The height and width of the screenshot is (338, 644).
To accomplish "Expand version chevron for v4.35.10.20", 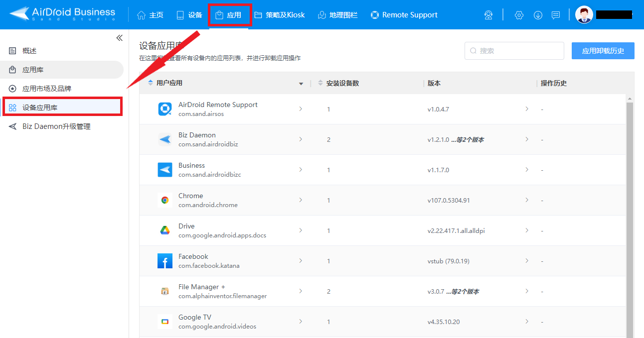I will pyautogui.click(x=527, y=321).
